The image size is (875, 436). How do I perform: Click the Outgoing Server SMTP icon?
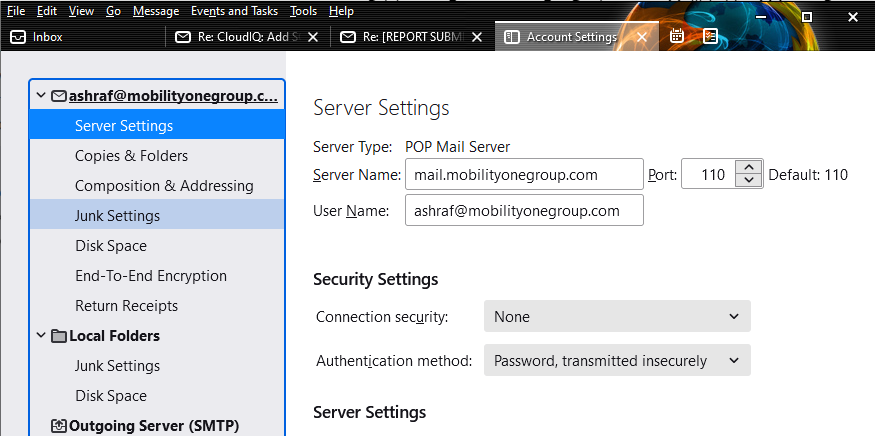(x=59, y=426)
